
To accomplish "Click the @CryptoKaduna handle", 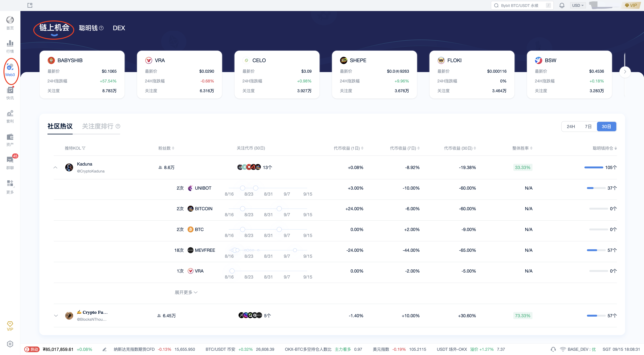I will [x=91, y=171].
